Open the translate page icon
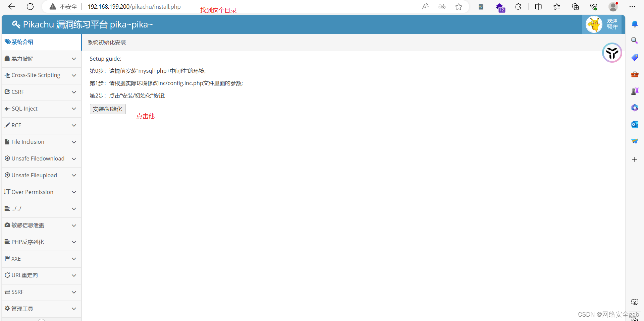 pos(442,6)
